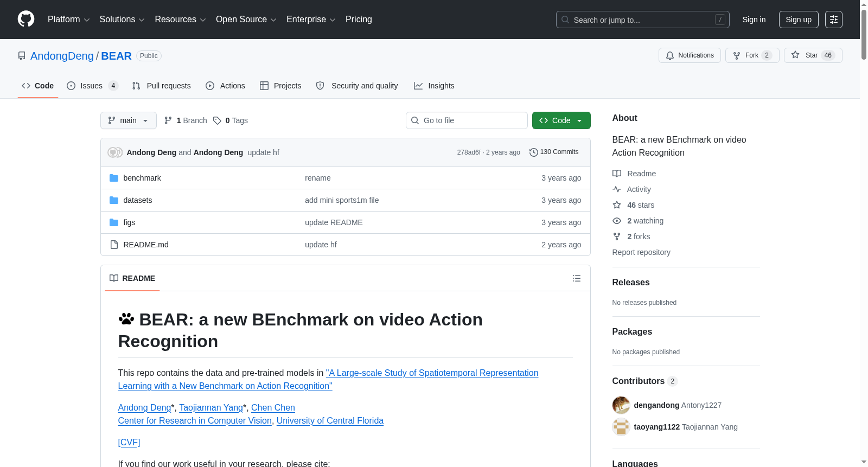This screenshot has height=467, width=868.
Task: Switch to the Issues tab
Action: (x=92, y=86)
